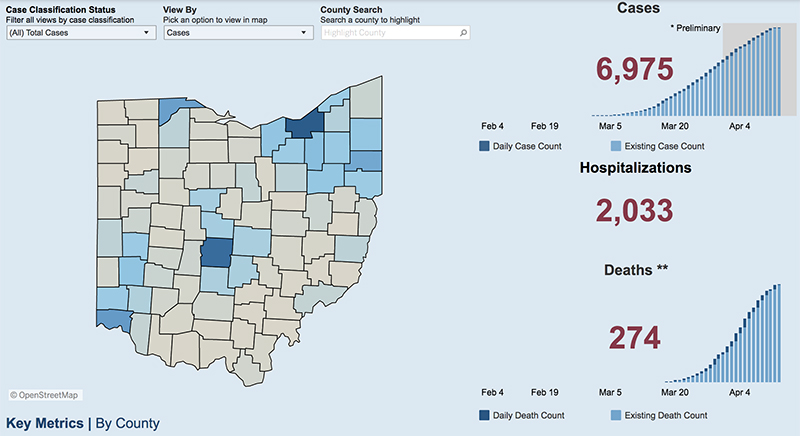Click the county search magnifier icon
800x436 pixels.
[x=463, y=33]
